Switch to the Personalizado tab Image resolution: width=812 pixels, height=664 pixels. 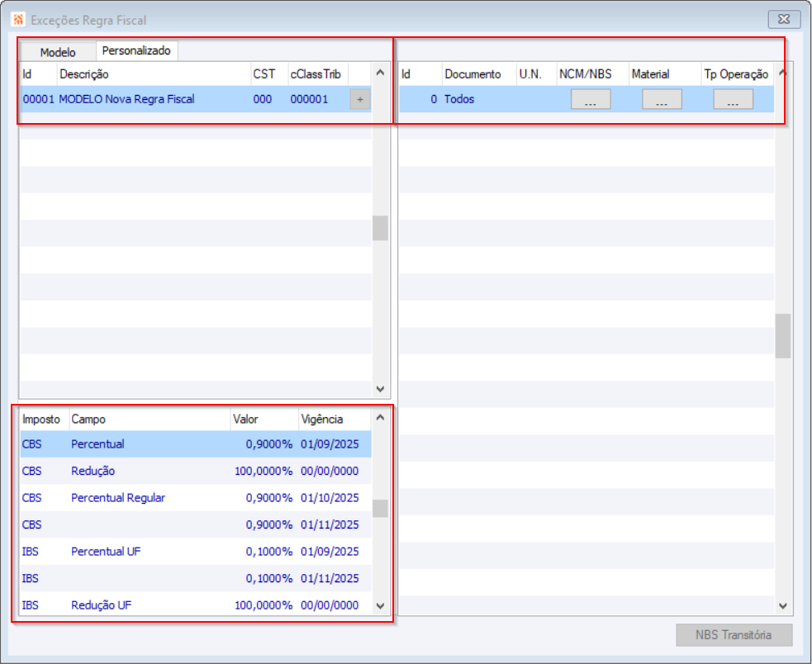coord(136,50)
